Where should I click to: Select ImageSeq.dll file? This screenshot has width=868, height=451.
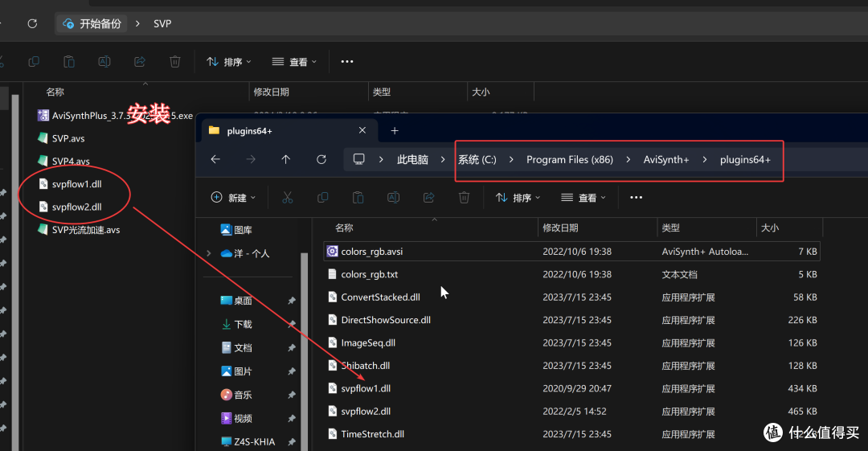[x=571, y=342]
